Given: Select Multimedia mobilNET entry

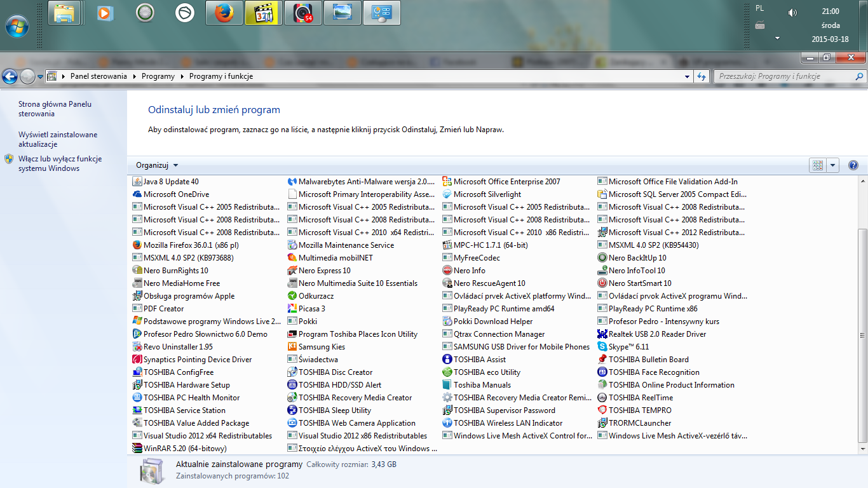Looking at the screenshot, I should coord(330,258).
